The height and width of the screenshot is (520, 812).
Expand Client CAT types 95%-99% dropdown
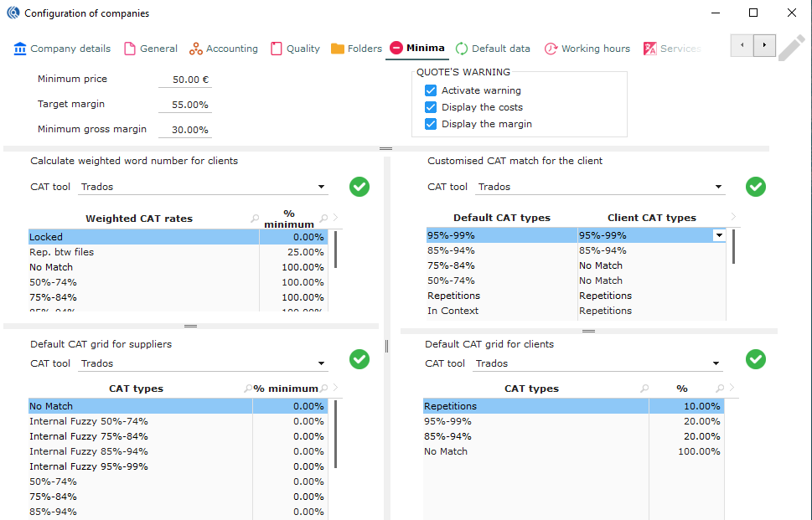[718, 236]
